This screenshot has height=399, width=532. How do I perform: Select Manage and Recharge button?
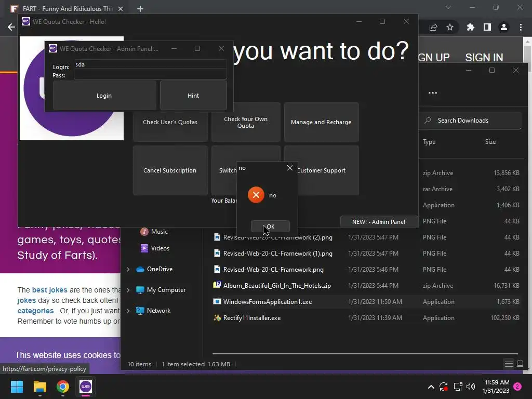(x=321, y=122)
